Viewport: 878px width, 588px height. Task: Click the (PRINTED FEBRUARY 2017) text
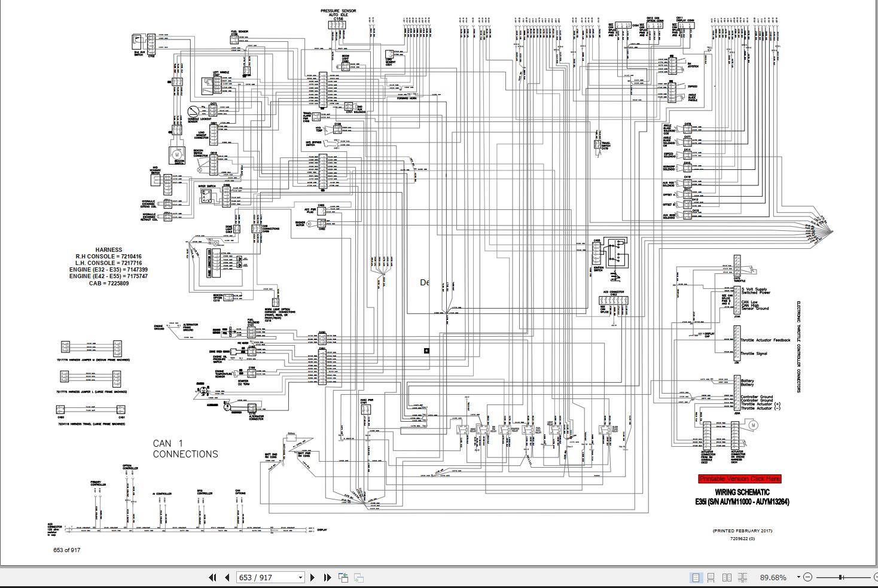pos(742,531)
